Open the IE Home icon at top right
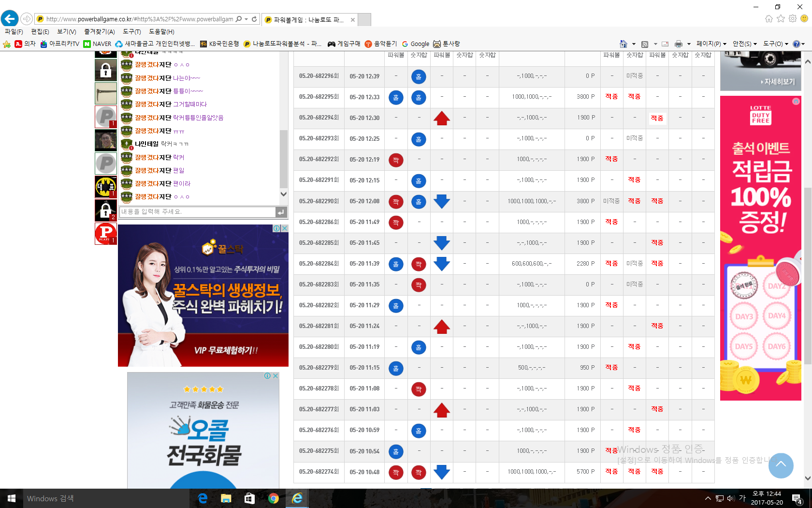This screenshot has height=508, width=812. coord(769,18)
